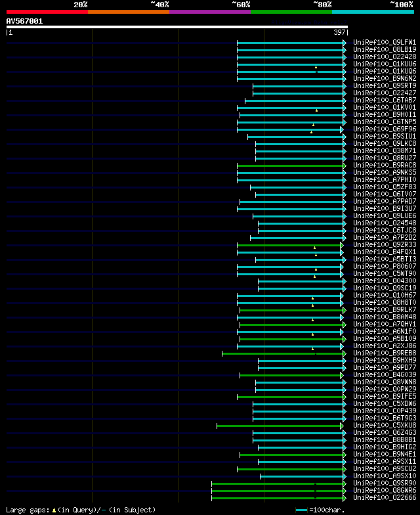Click the red 20% legend color segment
The image size is (420, 515).
coord(47,12)
